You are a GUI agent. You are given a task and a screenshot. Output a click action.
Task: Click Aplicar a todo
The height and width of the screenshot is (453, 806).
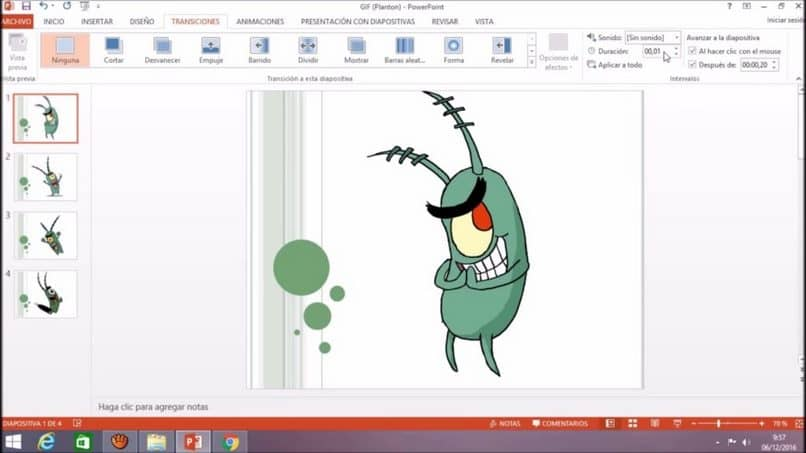pyautogui.click(x=615, y=65)
